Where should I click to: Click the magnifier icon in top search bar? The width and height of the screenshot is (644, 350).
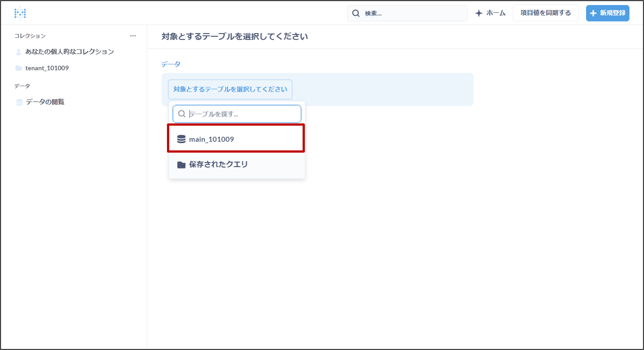pos(356,13)
